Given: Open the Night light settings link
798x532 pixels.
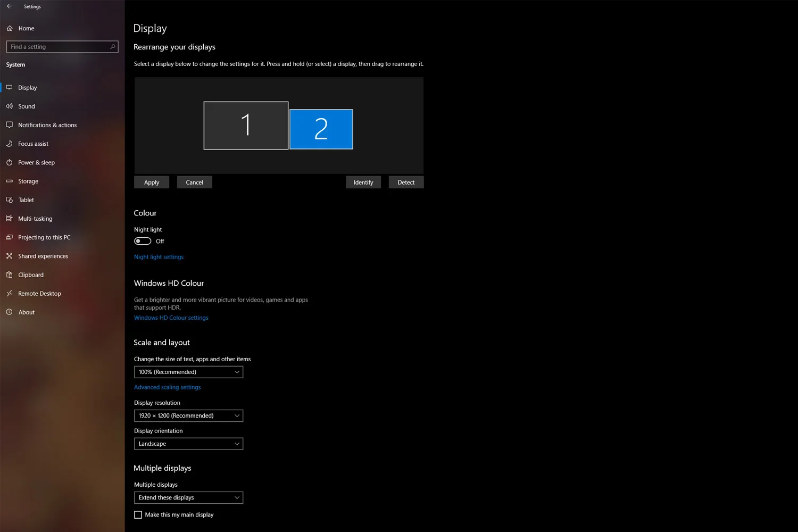Looking at the screenshot, I should coord(159,257).
